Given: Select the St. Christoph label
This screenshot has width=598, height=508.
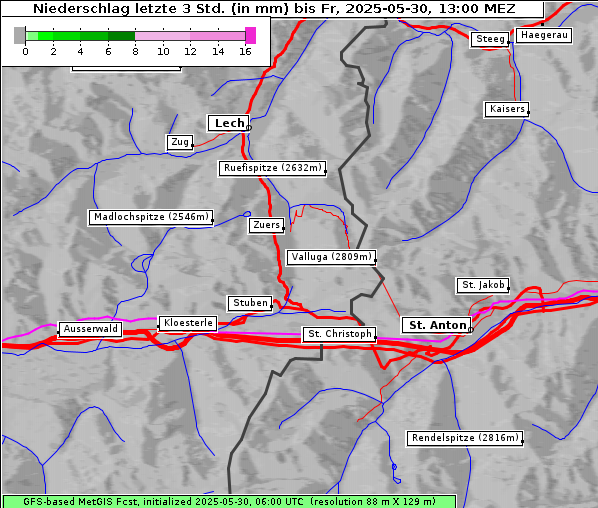Looking at the screenshot, I should pos(339,334).
